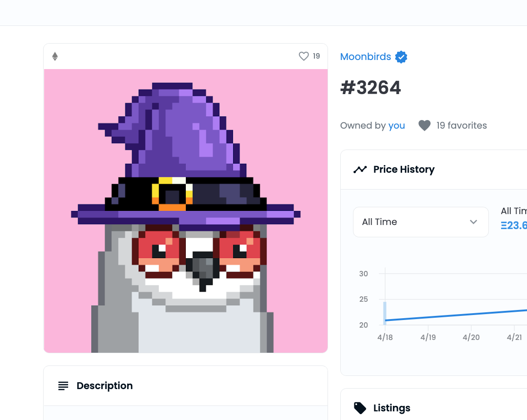Screen dimensions: 527x420
Task: Open the Moonbird wizard hat NFT image
Action: pyautogui.click(x=186, y=211)
